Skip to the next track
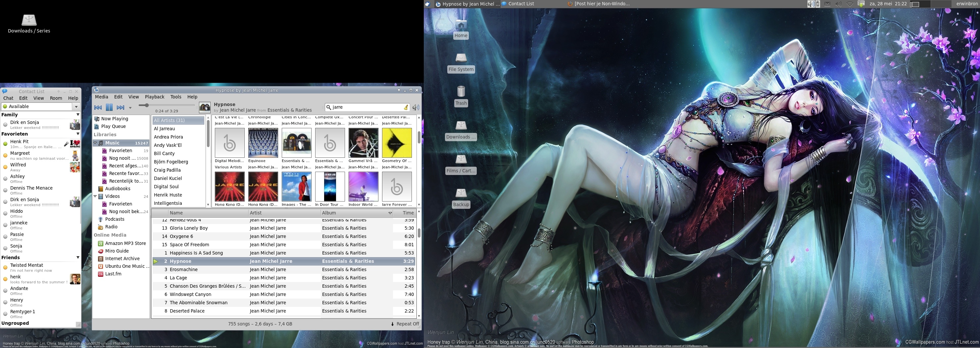Screen dimensions: 980x348 tap(120, 108)
